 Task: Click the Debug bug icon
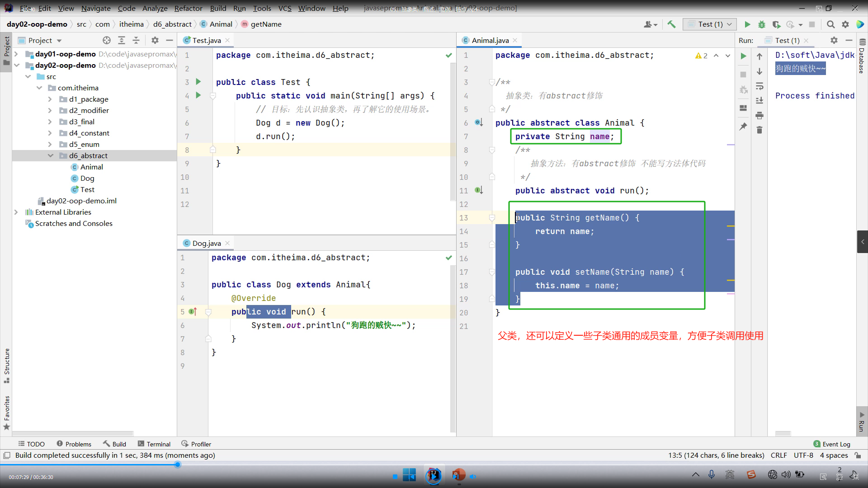click(x=762, y=24)
